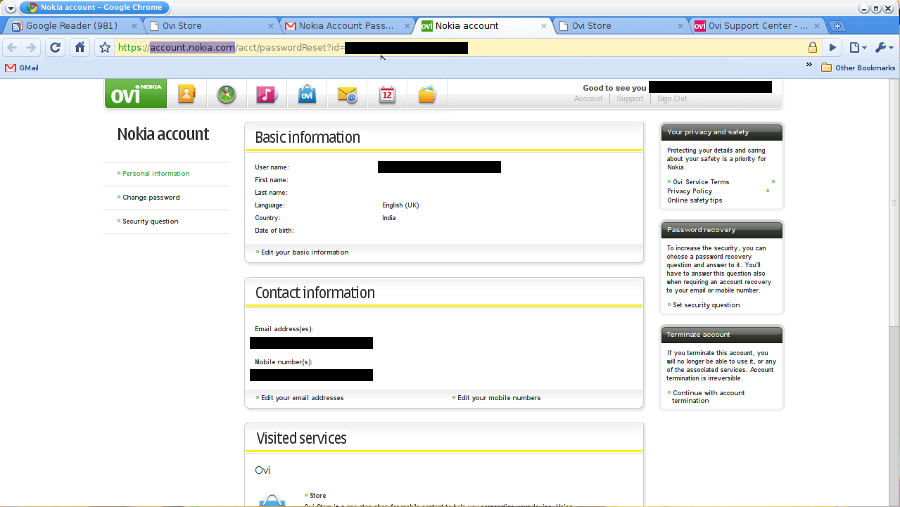The height and width of the screenshot is (507, 900).
Task: Click the vertical page scrollbar
Action: click(x=894, y=203)
